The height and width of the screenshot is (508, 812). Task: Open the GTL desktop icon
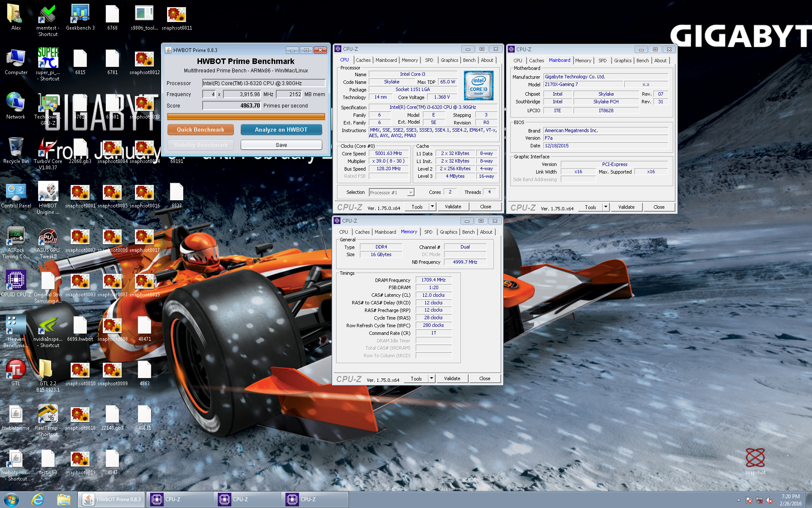(16, 373)
